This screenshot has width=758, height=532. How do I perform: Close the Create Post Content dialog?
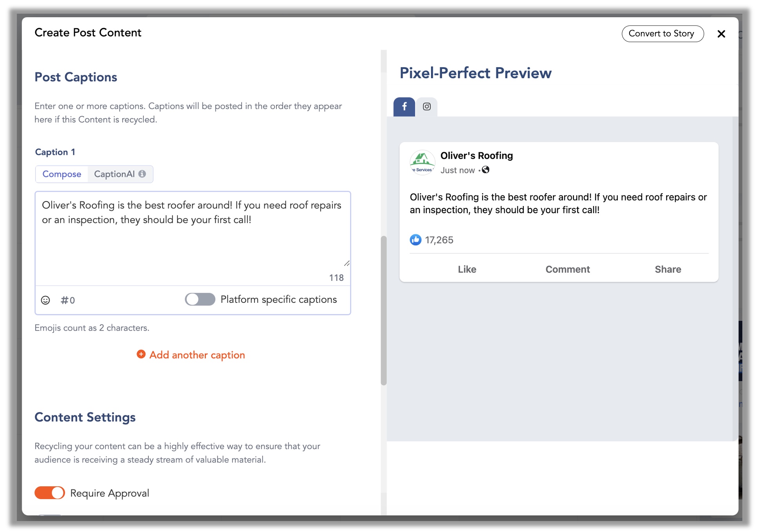click(721, 34)
